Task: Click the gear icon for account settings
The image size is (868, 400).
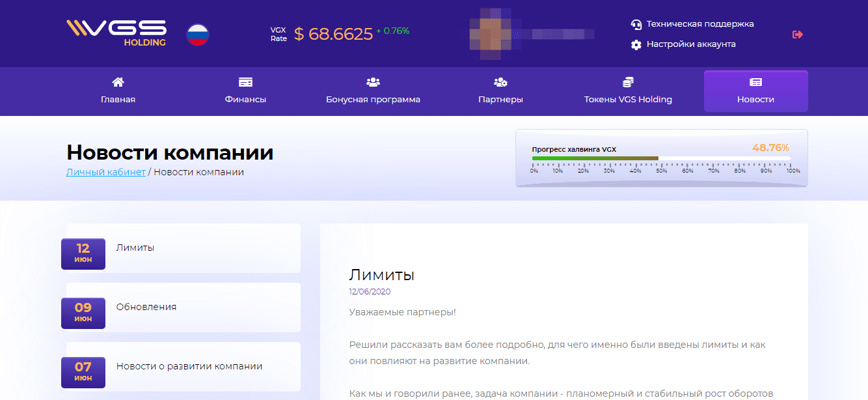Action: tap(636, 44)
